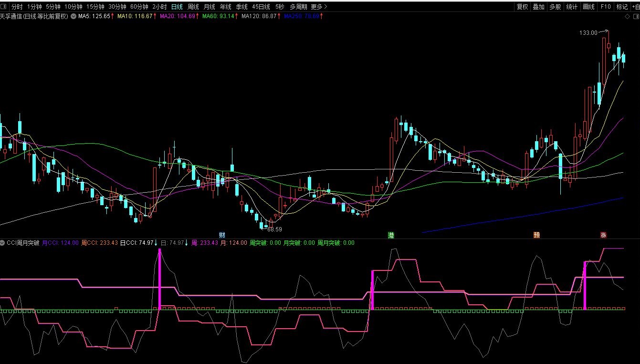Click the 港 event marker

pyautogui.click(x=391, y=235)
